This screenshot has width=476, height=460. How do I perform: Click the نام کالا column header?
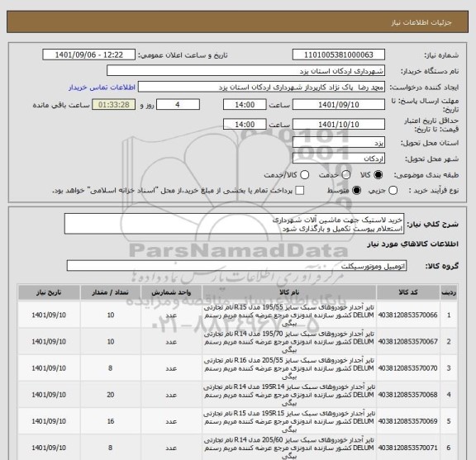coord(289,292)
